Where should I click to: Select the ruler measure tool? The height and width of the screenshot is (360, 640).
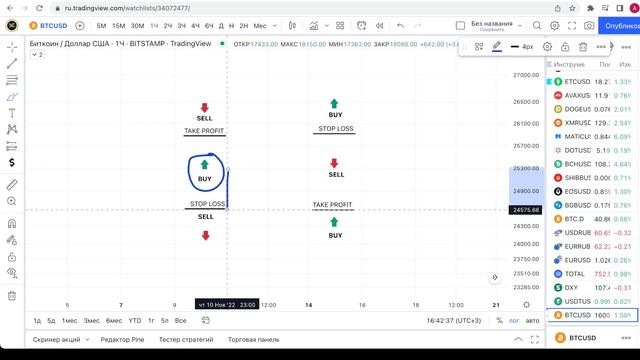(x=12, y=184)
